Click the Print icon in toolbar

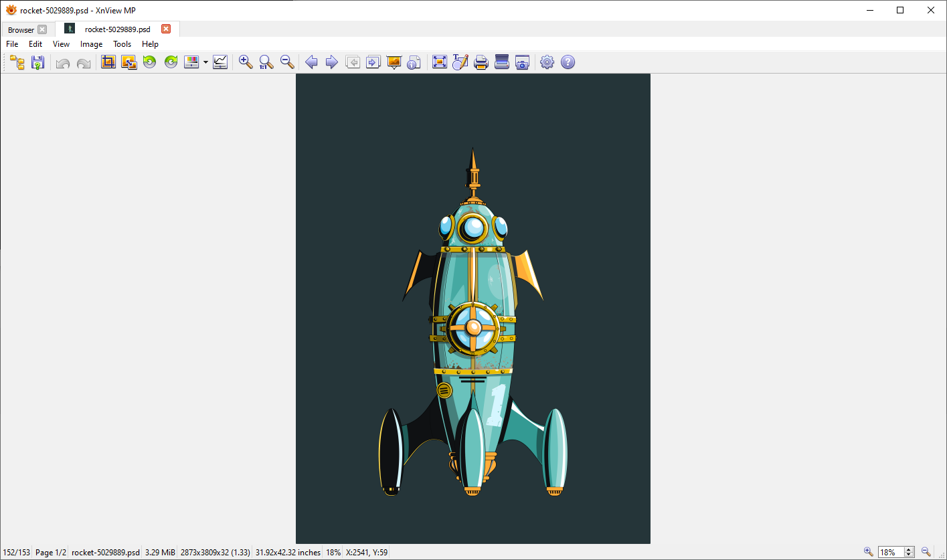481,62
